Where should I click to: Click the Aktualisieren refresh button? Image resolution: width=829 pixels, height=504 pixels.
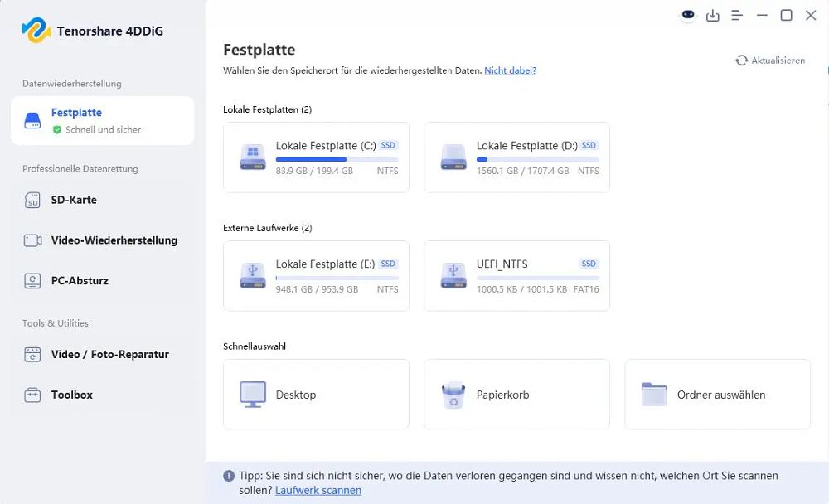(x=770, y=61)
